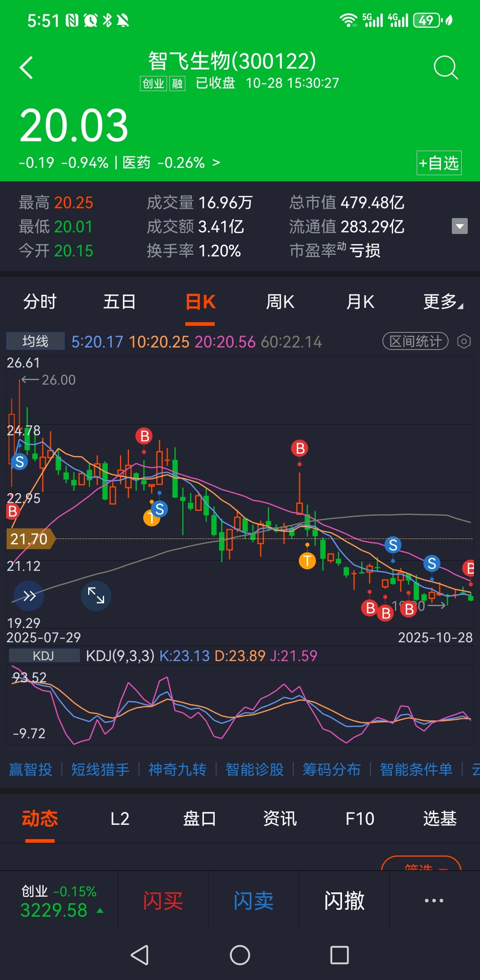Screen dimensions: 480x980
Task: Switch to 动态 tab
Action: tap(40, 819)
